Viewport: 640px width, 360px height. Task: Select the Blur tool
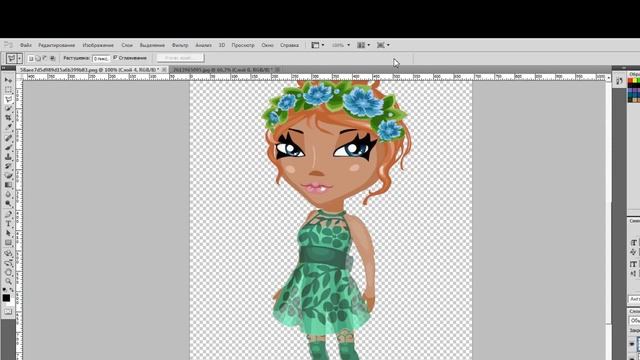[x=8, y=194]
